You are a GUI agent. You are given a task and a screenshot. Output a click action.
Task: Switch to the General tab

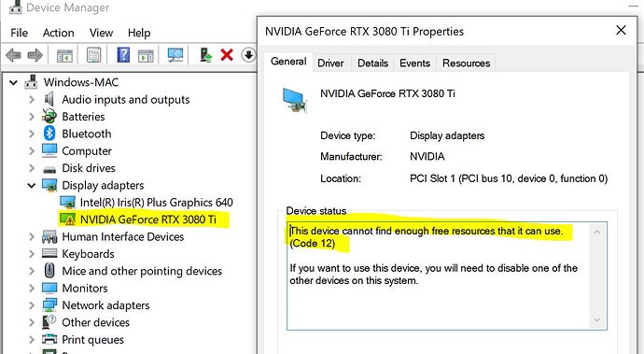click(x=288, y=62)
